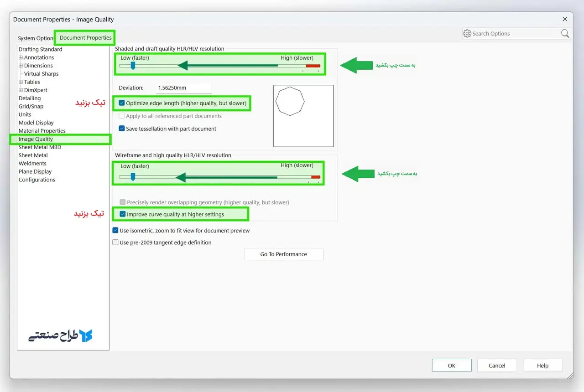Click the Wireframe high quality resolution slider handle
Viewport: 584px width, 392px height.
[133, 176]
